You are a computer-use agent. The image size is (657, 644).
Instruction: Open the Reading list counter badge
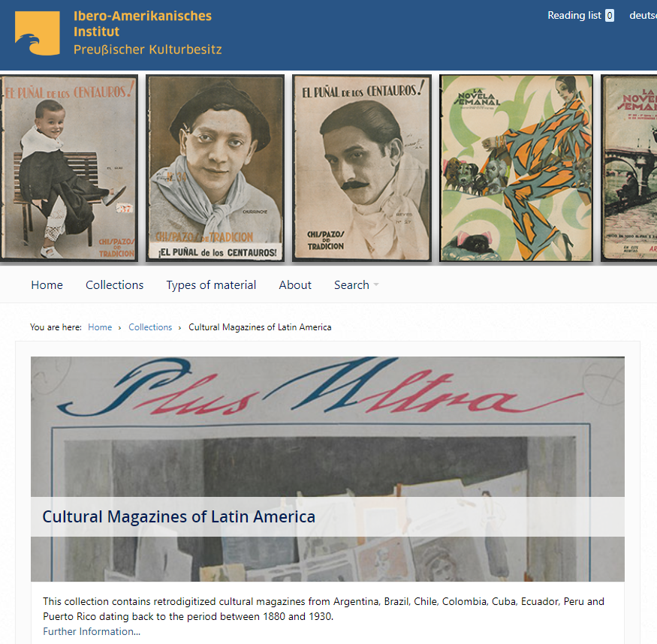(x=610, y=16)
